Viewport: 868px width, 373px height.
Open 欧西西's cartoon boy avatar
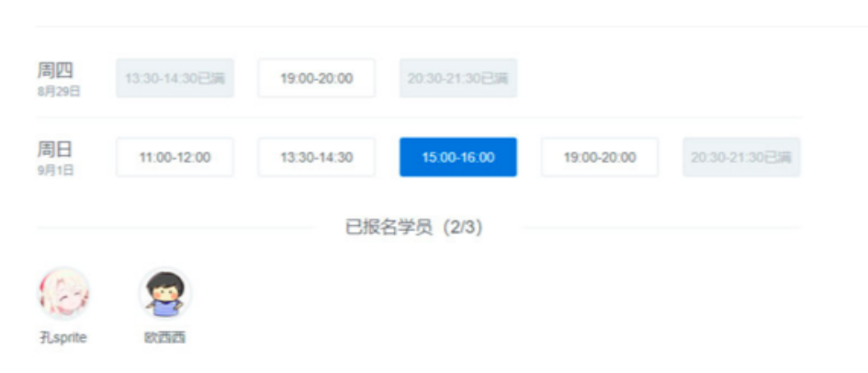pos(165,293)
